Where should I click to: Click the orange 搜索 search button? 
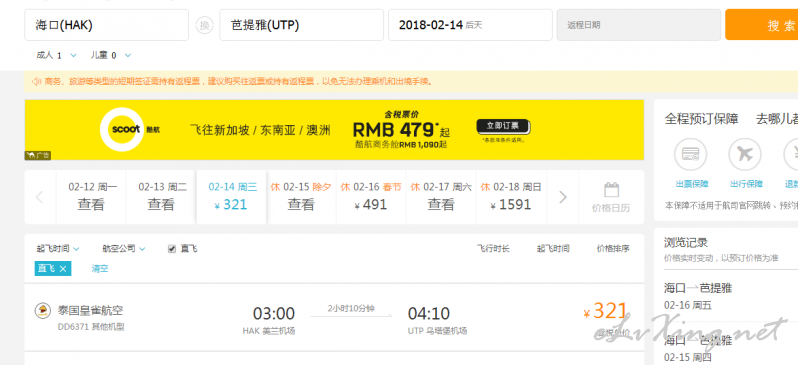coord(761,24)
